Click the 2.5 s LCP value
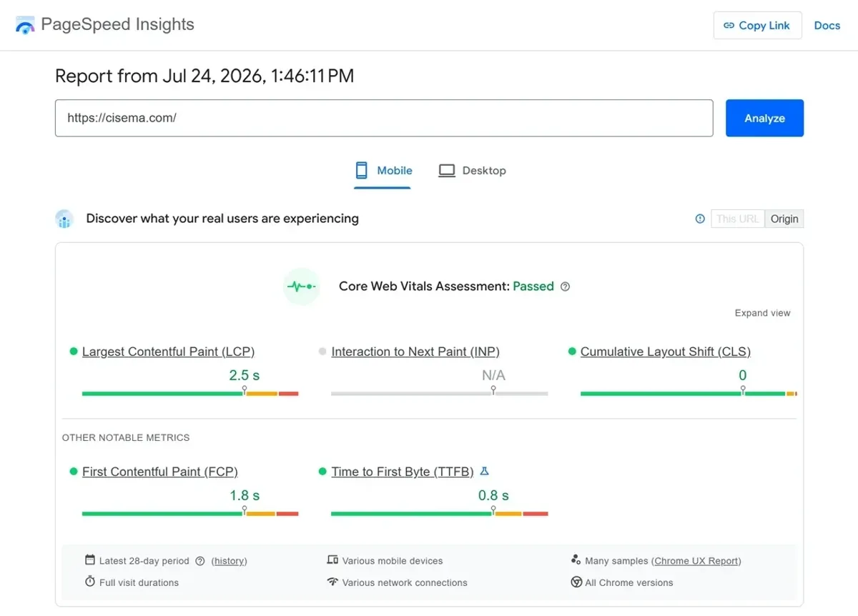Screen dimensions: 858x616 pos(245,375)
